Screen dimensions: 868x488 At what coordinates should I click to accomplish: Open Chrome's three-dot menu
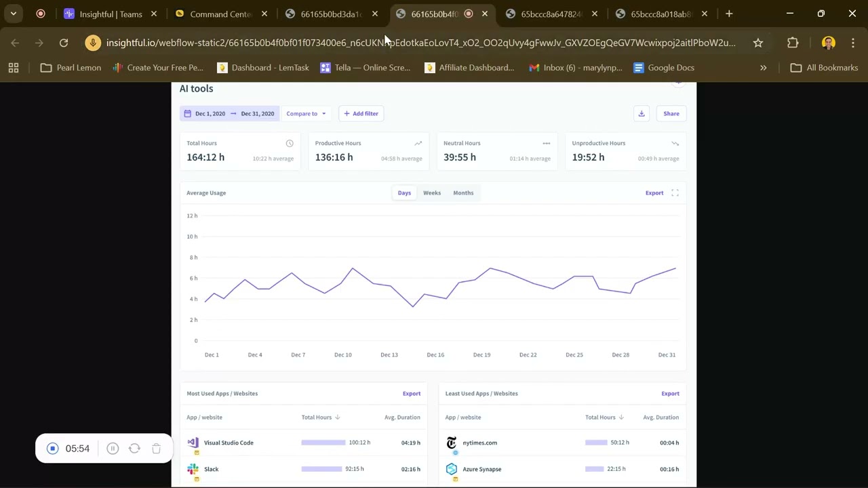click(x=853, y=43)
